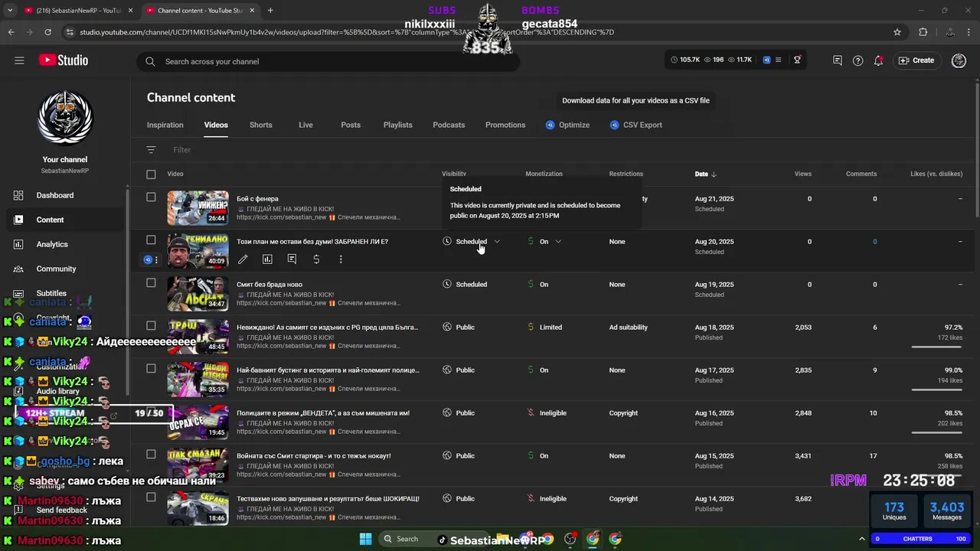
Task: Expand the Scheduled visibility dropdown chevron on the hovered row
Action: tap(497, 241)
